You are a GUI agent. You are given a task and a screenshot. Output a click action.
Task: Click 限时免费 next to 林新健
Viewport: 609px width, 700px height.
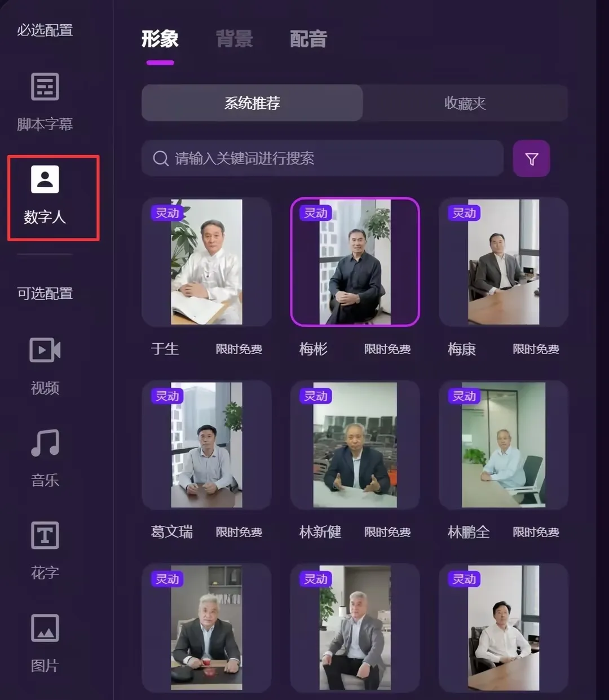click(387, 533)
